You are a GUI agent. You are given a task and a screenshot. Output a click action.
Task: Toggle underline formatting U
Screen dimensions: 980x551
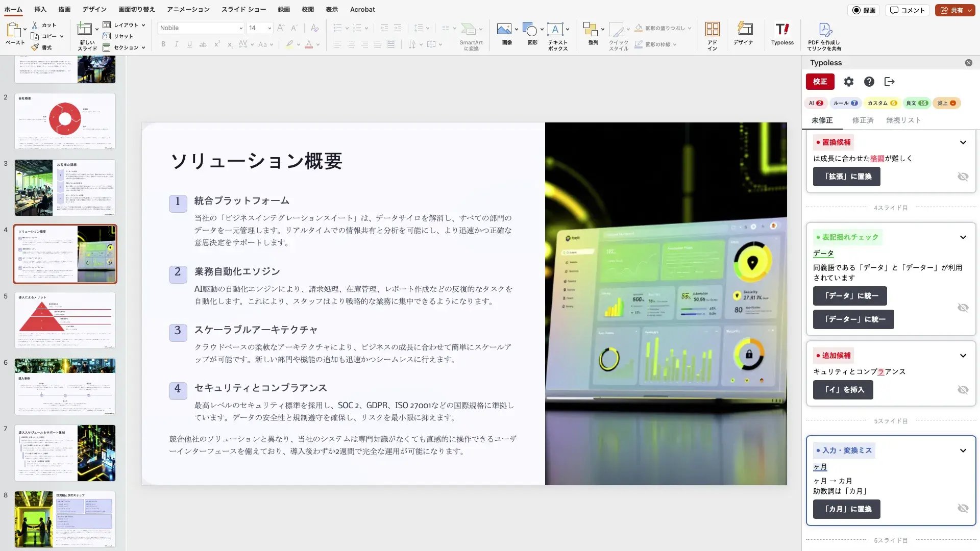point(189,44)
